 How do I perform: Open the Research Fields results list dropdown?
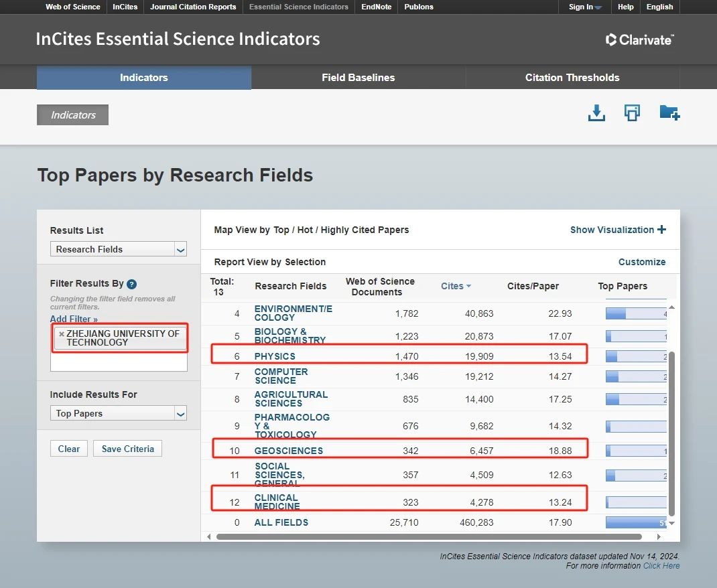[119, 249]
